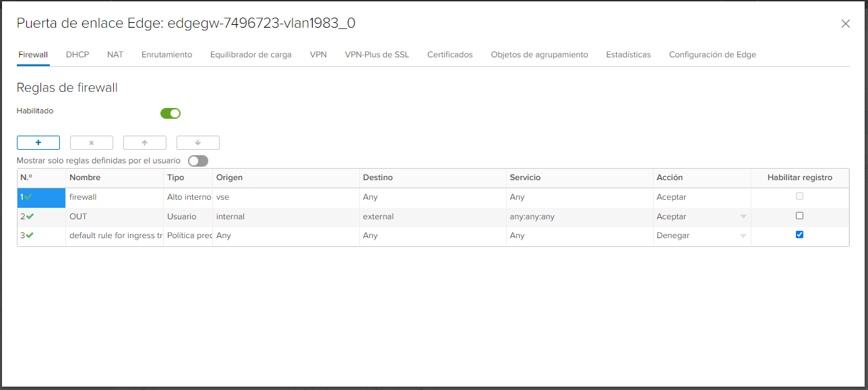Select the 'default rule for ingress' name cell
868x390 pixels.
pyautogui.click(x=115, y=235)
